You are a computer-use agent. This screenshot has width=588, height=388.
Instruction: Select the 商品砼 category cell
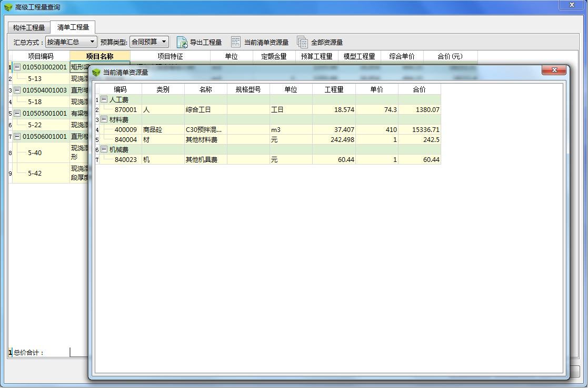[x=163, y=129]
